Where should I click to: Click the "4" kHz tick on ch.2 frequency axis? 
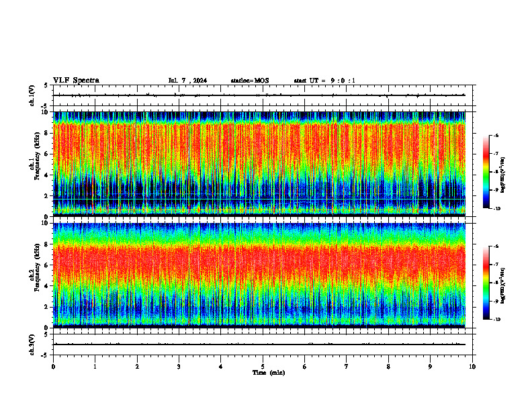(47, 286)
